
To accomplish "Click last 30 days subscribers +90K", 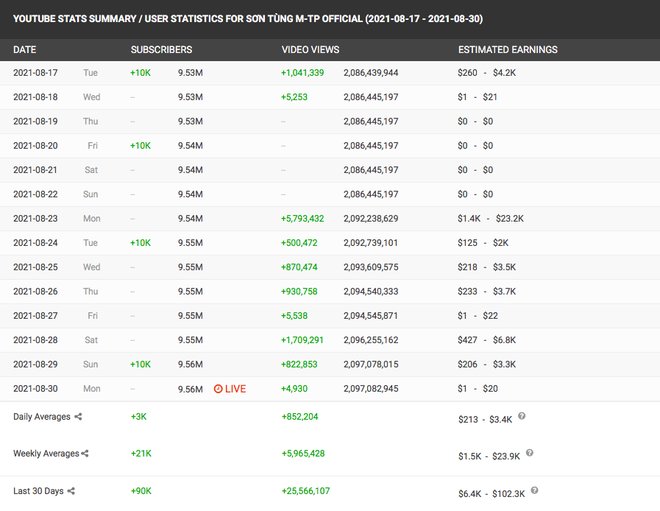I will [x=141, y=491].
